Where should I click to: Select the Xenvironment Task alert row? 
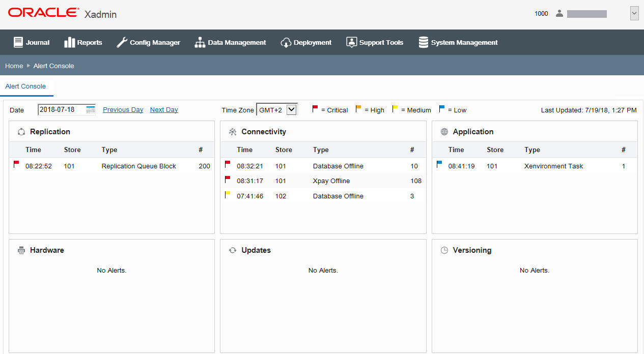(x=535, y=166)
